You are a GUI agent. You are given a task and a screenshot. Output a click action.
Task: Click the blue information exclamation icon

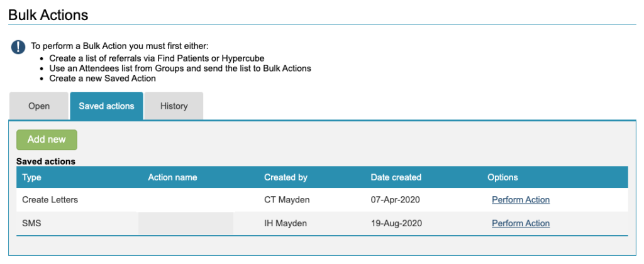coord(19,48)
